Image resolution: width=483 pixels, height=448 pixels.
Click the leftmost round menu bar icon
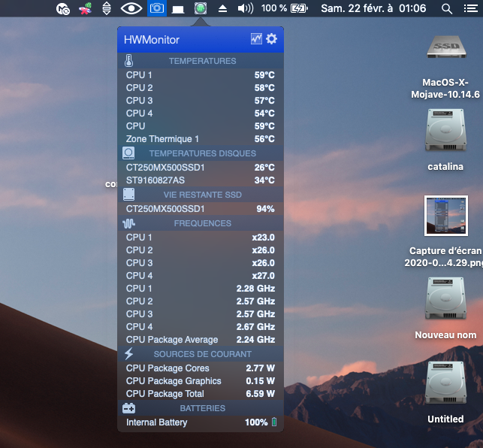(x=63, y=9)
